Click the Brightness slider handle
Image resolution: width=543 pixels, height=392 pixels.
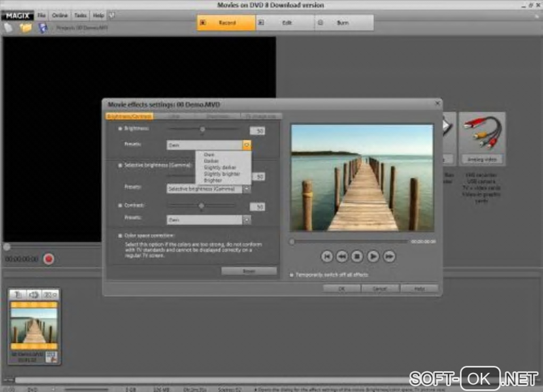[202, 129]
